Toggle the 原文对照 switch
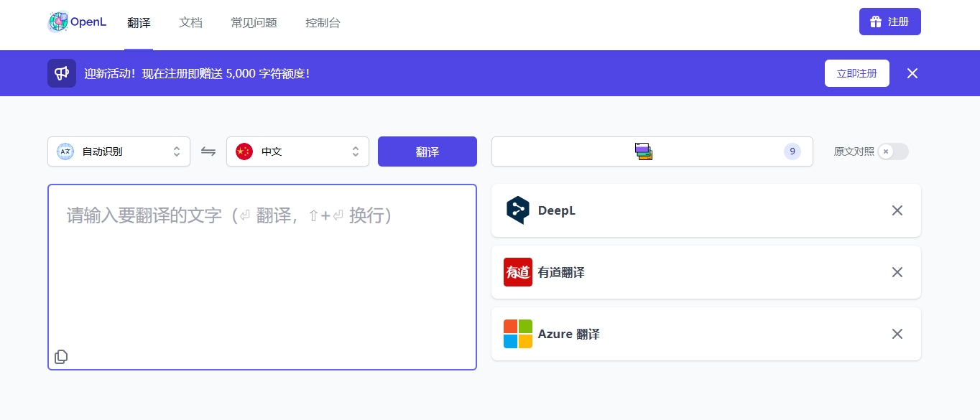980x420 pixels. click(893, 151)
